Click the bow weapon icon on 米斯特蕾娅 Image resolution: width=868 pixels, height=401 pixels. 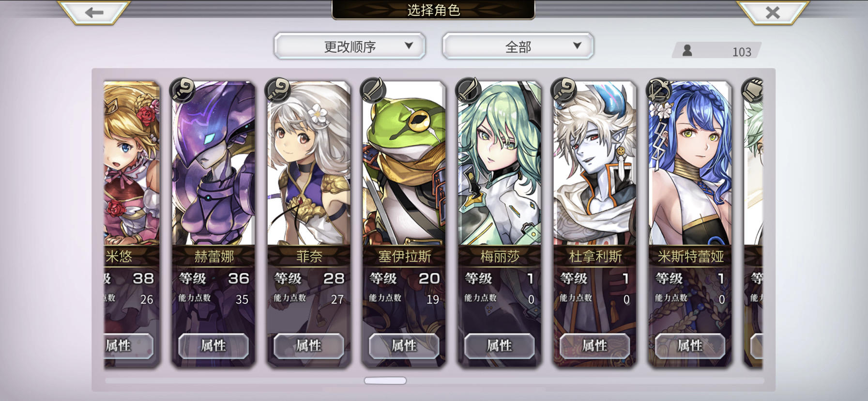660,90
